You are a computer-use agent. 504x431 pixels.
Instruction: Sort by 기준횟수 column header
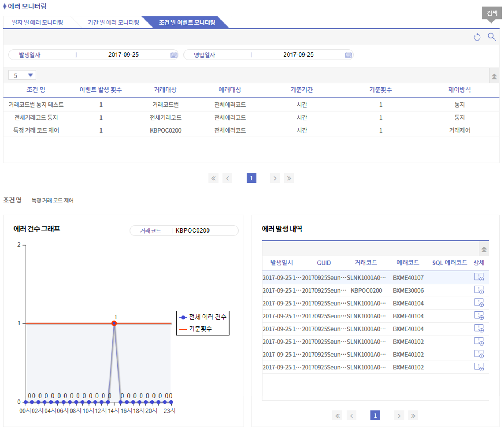[381, 90]
